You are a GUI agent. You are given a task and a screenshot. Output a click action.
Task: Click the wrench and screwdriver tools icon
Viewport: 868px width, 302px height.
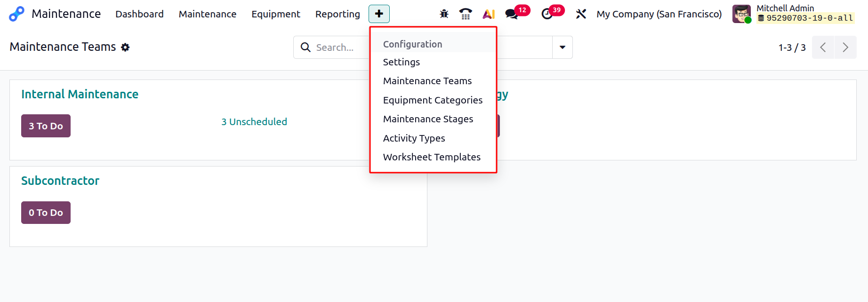tap(581, 14)
